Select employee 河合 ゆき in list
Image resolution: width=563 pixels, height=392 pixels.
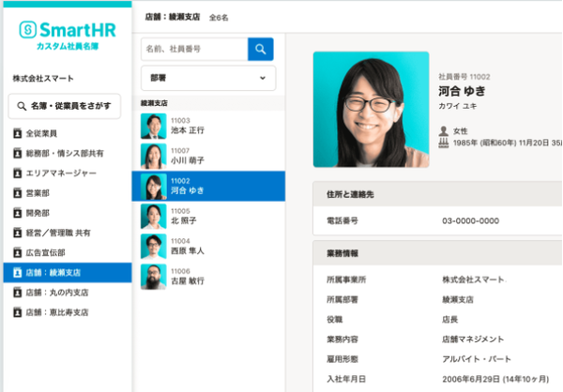208,187
